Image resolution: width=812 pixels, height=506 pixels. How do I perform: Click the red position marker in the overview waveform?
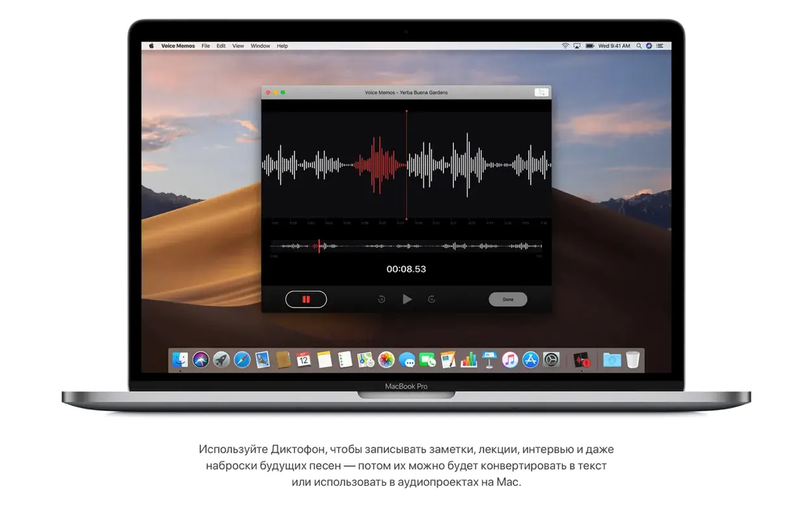[319, 246]
